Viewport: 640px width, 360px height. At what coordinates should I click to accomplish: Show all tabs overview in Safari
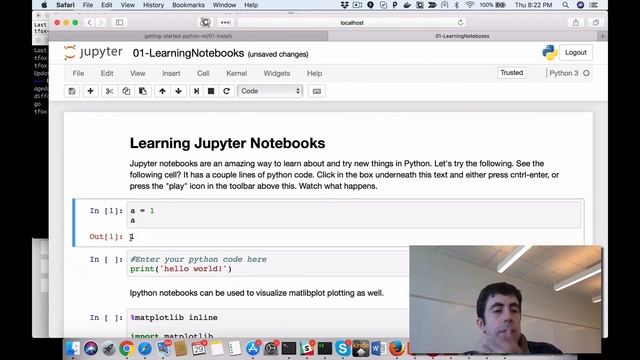[596, 22]
